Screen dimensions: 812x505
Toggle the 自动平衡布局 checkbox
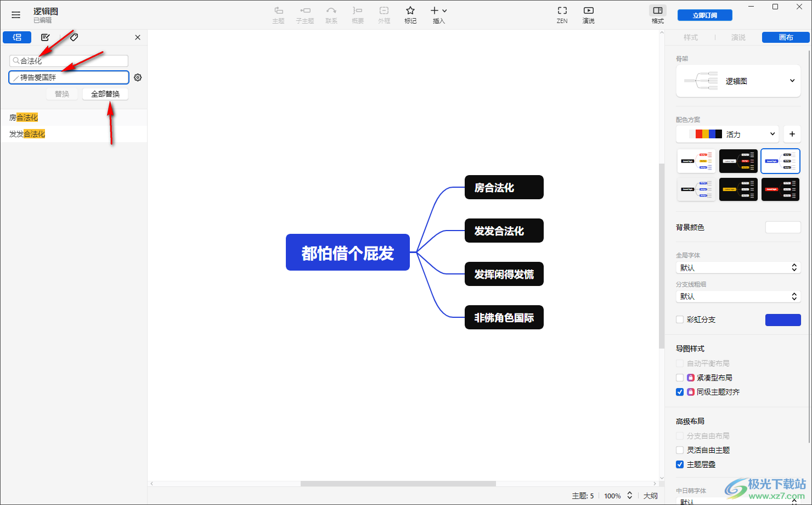coord(680,363)
